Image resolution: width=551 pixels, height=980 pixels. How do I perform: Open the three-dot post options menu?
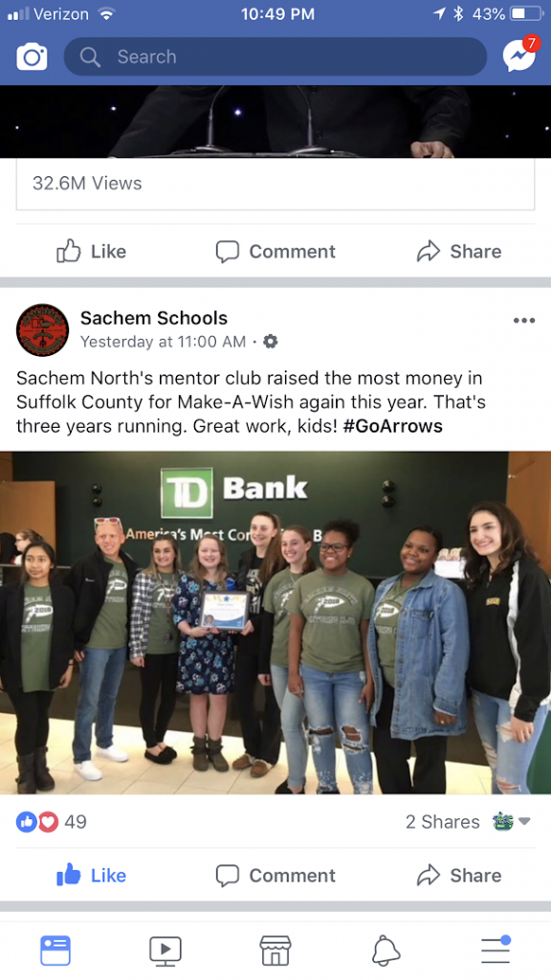pyautogui.click(x=523, y=321)
